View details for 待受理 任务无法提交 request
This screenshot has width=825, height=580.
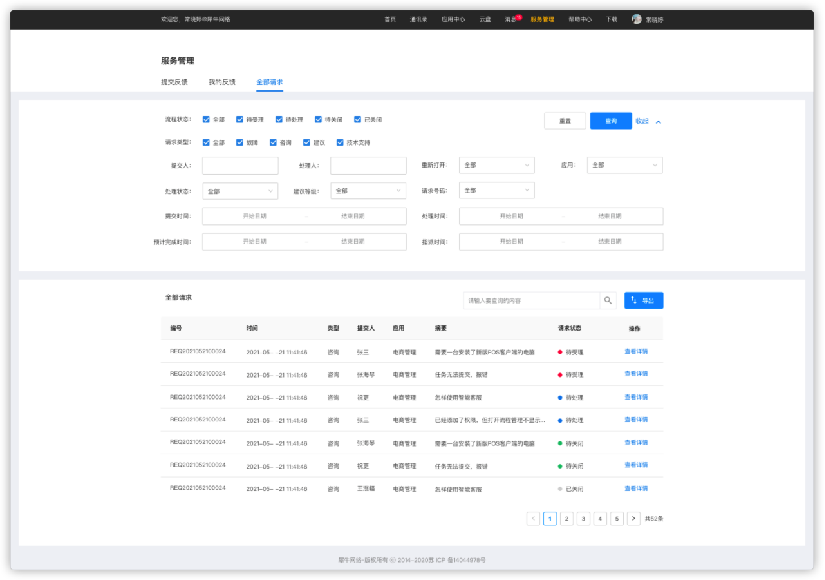(636, 374)
